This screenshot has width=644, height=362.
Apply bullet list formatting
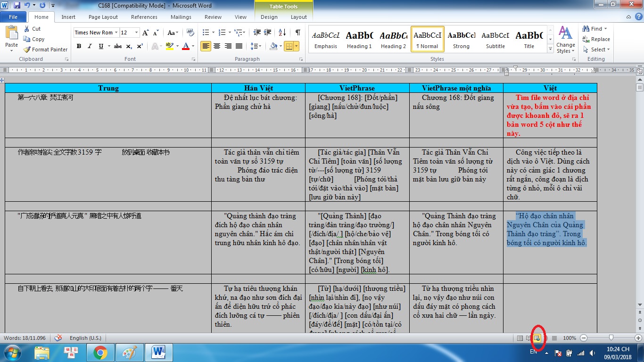[x=206, y=33]
